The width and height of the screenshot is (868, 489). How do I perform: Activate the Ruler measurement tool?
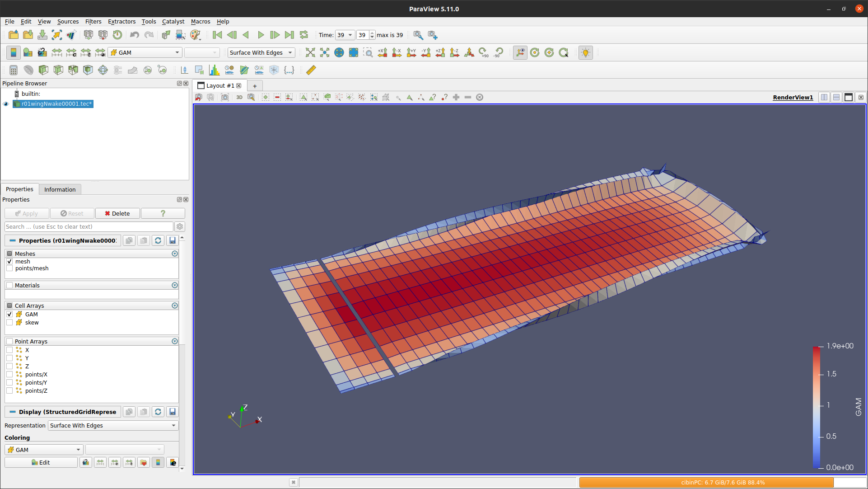pos(310,70)
